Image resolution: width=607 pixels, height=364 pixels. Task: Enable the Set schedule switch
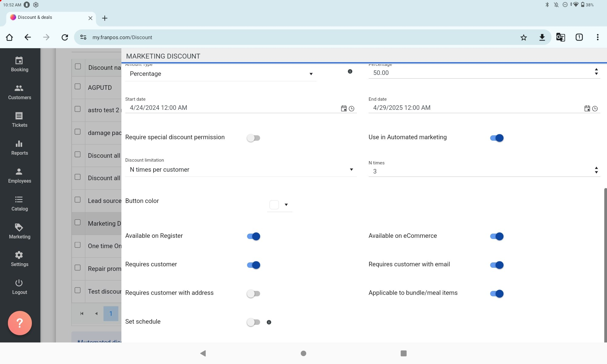click(x=253, y=322)
